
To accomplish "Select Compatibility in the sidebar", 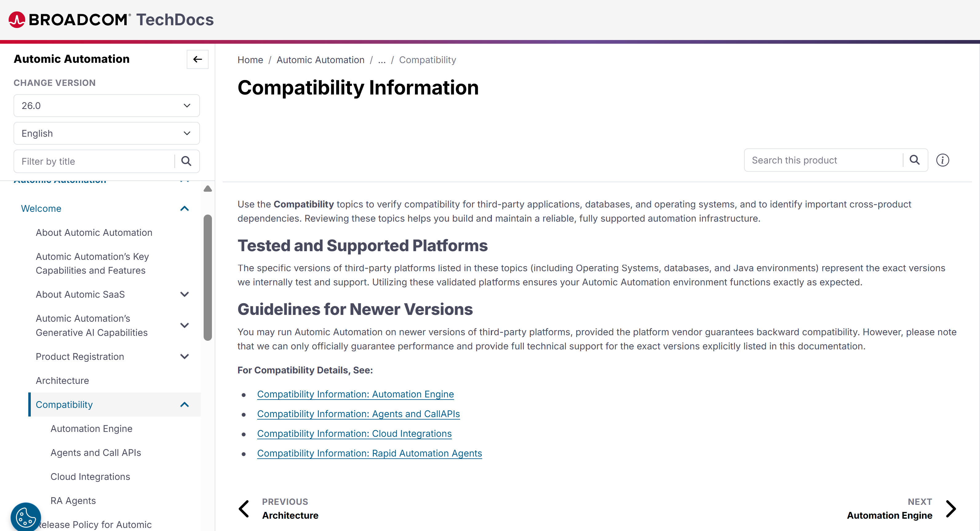I will point(64,404).
